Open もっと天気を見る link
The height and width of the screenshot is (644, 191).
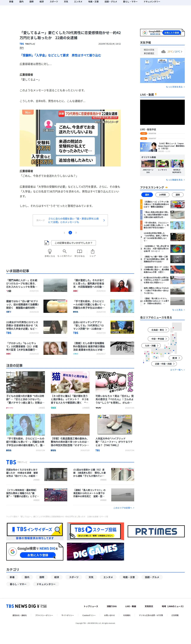(x=175, y=87)
